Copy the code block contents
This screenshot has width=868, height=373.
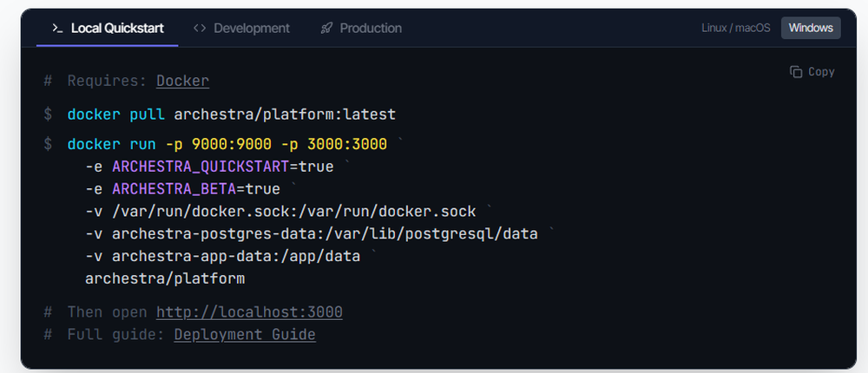[x=812, y=72]
